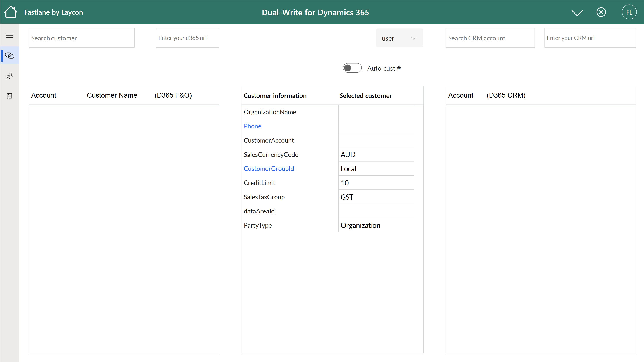Click the chevron icon in the top bar
Screen dimensions: 644x362
[x=577, y=12]
